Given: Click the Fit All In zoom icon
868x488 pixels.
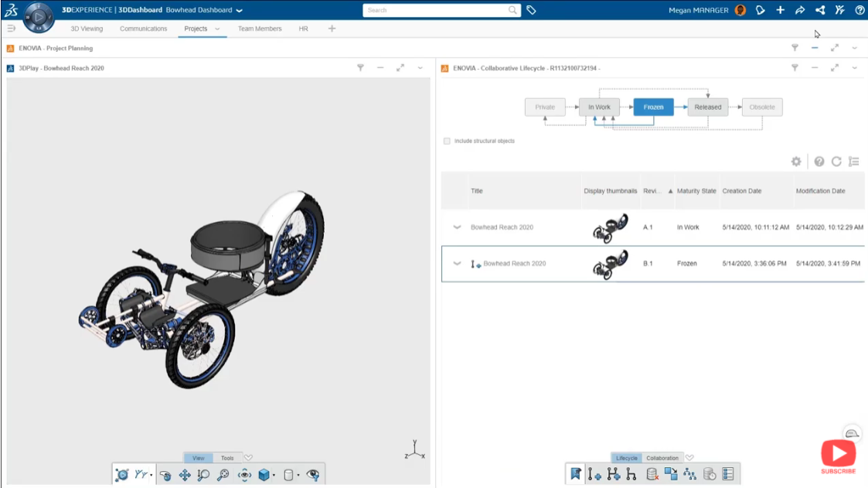Looking at the screenshot, I should click(223, 475).
